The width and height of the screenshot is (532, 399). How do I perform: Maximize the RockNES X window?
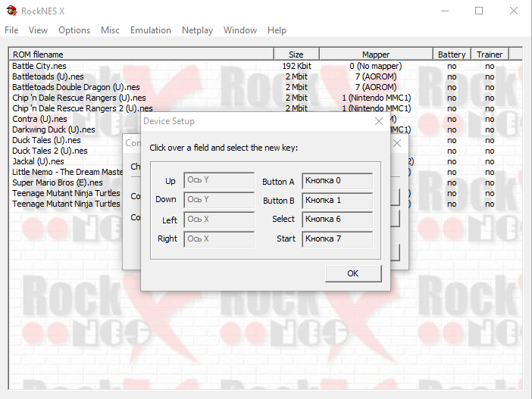point(479,11)
